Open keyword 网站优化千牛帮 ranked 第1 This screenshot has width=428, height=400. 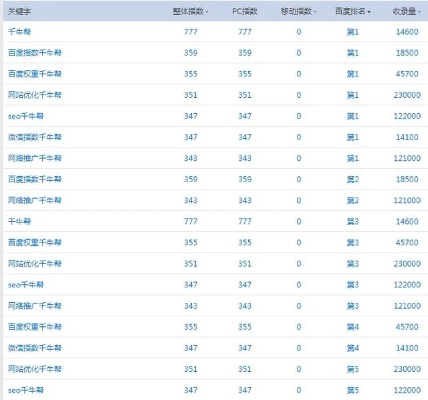(x=35, y=95)
